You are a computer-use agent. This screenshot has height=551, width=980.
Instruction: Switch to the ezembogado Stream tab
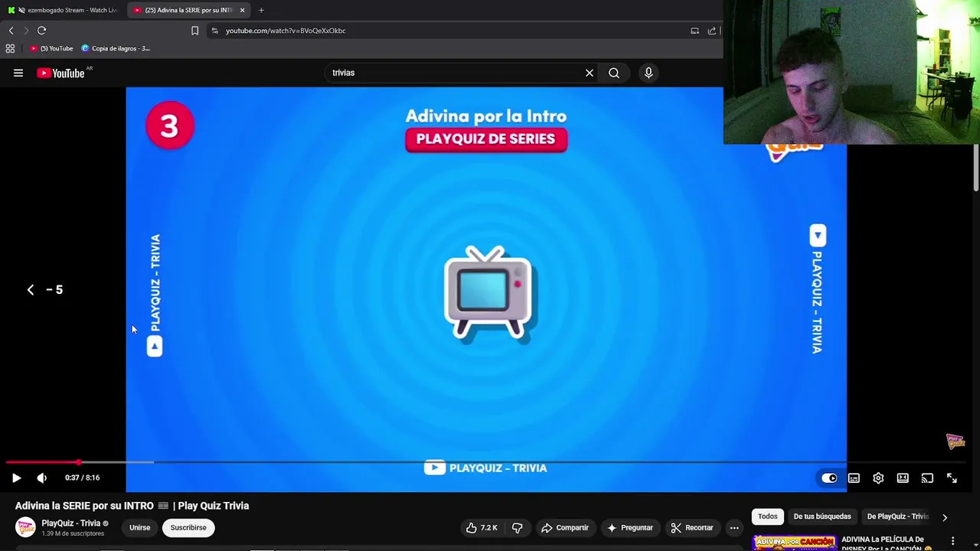point(63,10)
